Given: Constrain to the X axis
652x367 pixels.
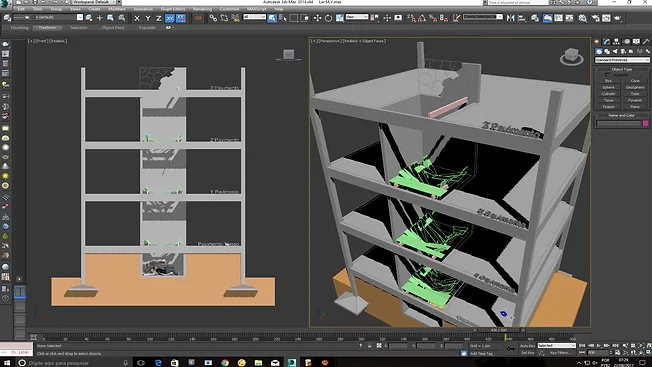Looking at the screenshot, I should [x=137, y=18].
